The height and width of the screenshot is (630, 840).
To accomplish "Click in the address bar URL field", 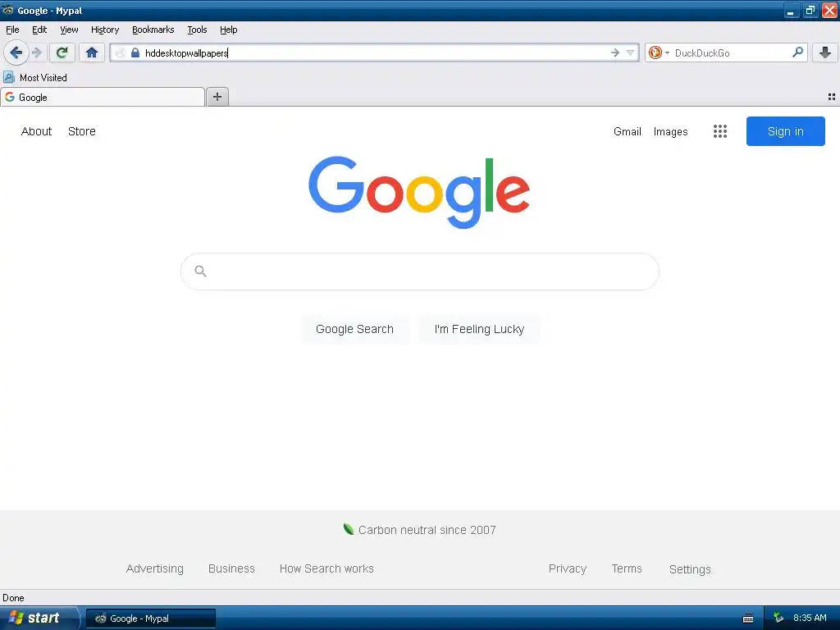I will pyautogui.click(x=374, y=52).
